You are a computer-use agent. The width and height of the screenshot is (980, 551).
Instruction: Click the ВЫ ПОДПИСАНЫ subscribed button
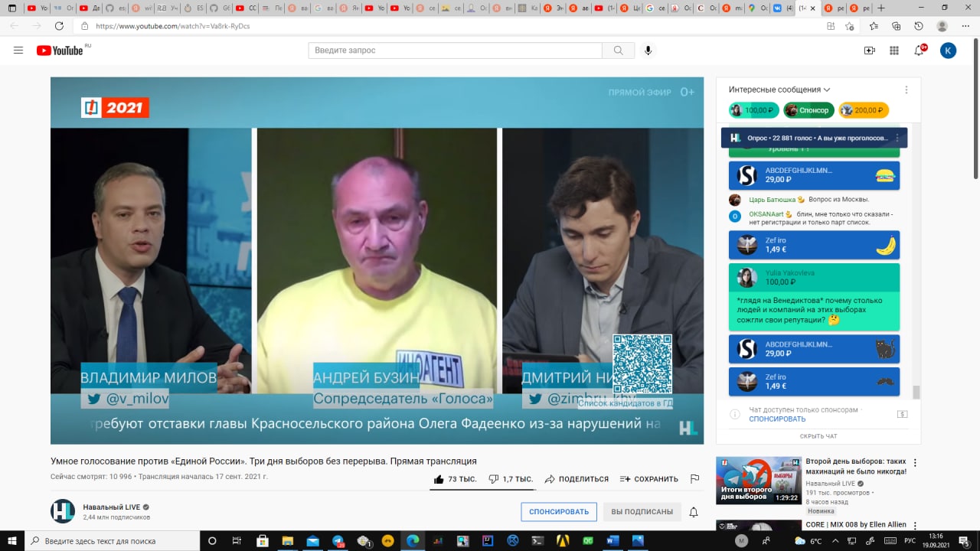tap(642, 512)
